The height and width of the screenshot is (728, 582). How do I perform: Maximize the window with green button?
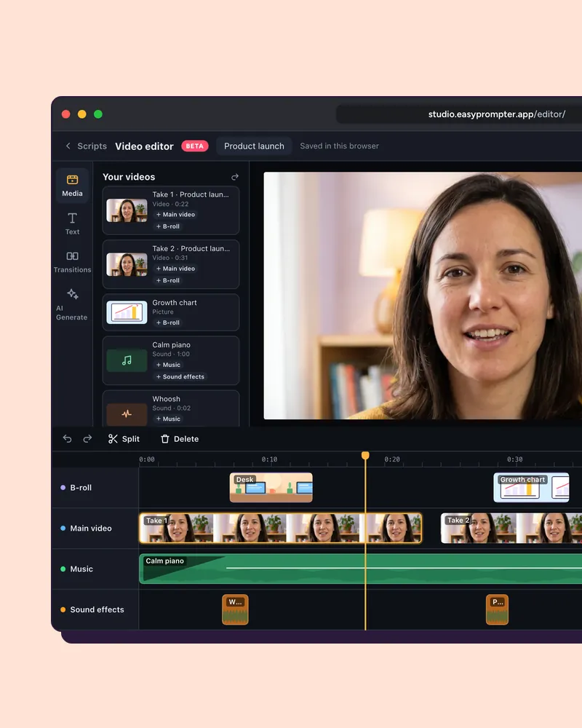coord(98,114)
